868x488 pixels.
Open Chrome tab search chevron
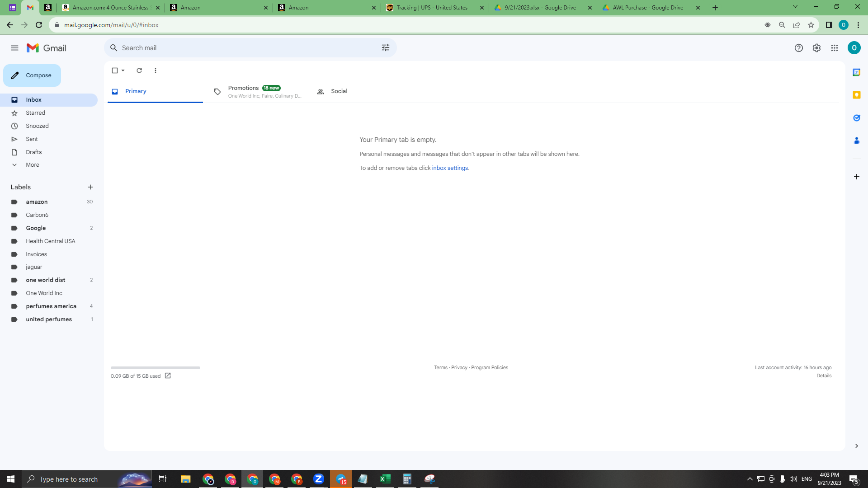click(x=795, y=7)
